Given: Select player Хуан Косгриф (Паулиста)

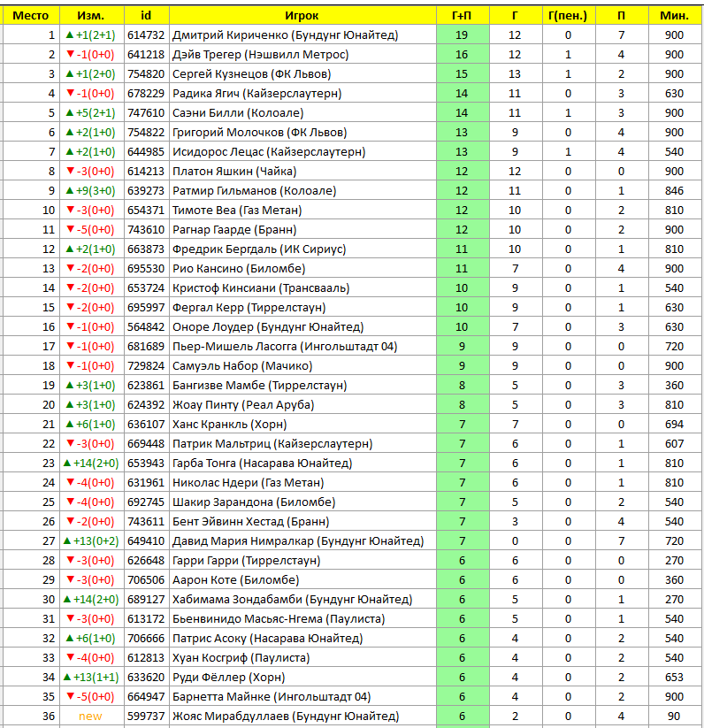Looking at the screenshot, I should point(241,659).
